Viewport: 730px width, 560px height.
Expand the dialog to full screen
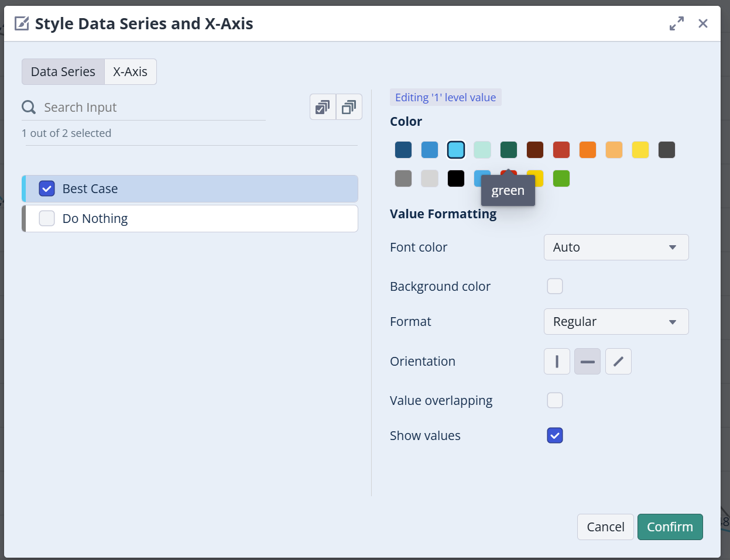point(677,23)
